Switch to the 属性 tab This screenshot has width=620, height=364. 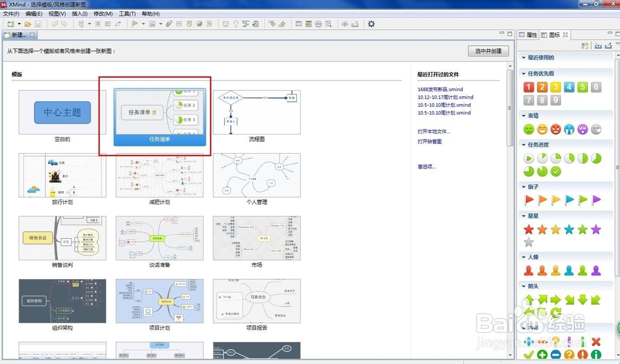[528, 35]
